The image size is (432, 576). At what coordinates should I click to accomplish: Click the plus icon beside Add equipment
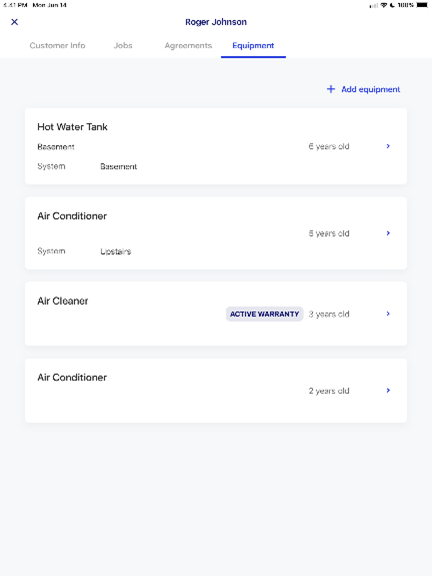[331, 89]
